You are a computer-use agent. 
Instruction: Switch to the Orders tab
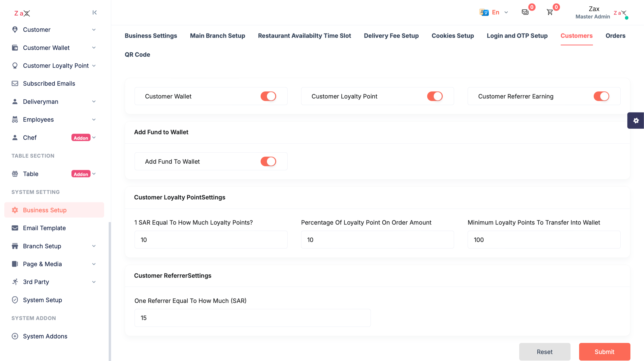pos(615,36)
